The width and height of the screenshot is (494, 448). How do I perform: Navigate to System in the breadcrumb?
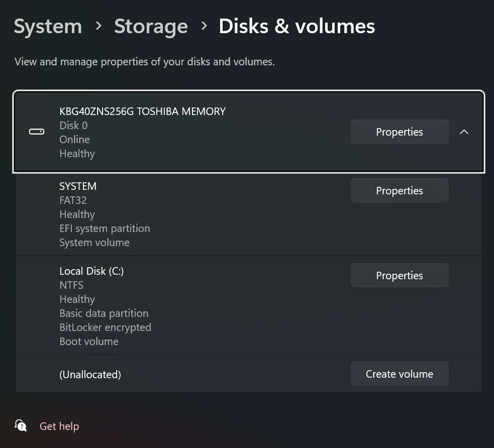48,26
